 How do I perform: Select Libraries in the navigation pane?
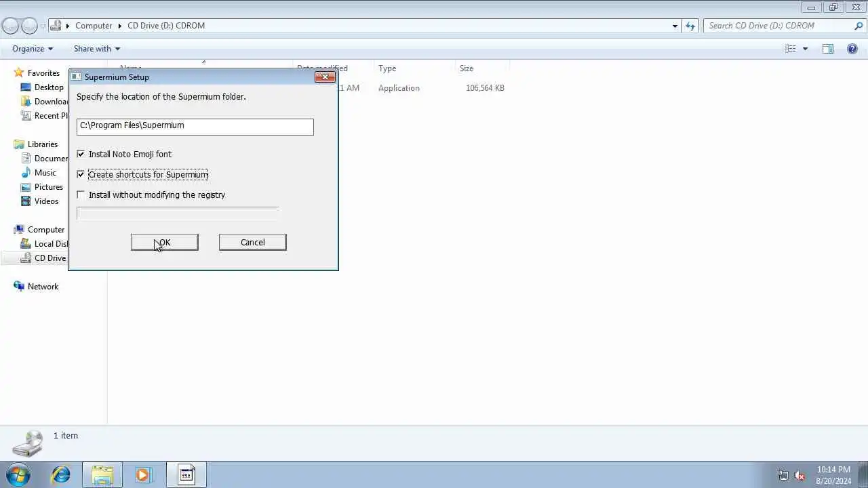tap(42, 144)
